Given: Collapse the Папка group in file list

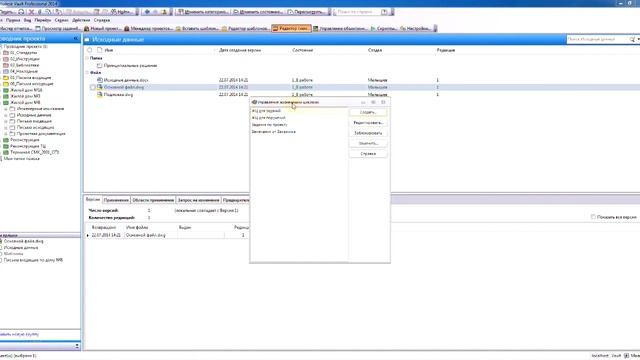Looking at the screenshot, I should 87,58.
